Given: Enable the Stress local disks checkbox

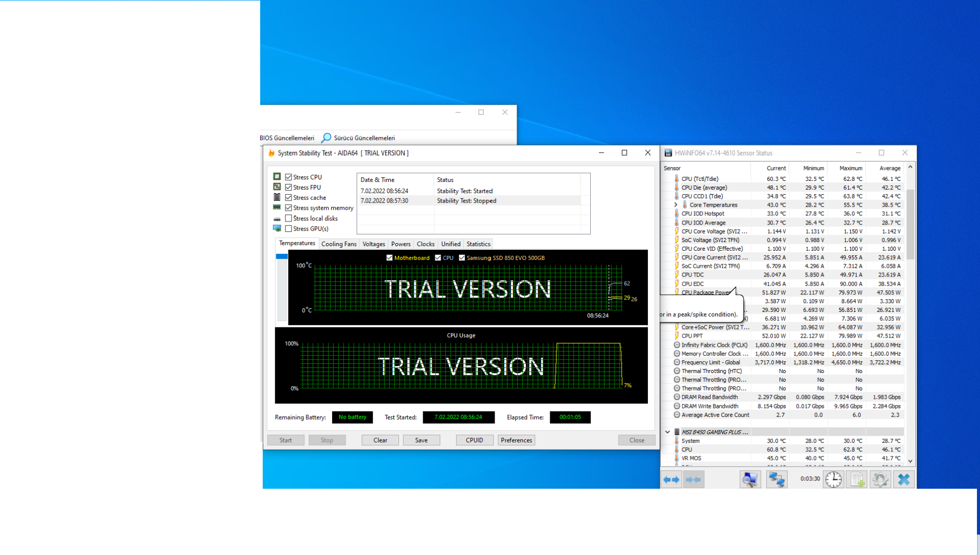Looking at the screenshot, I should click(288, 218).
